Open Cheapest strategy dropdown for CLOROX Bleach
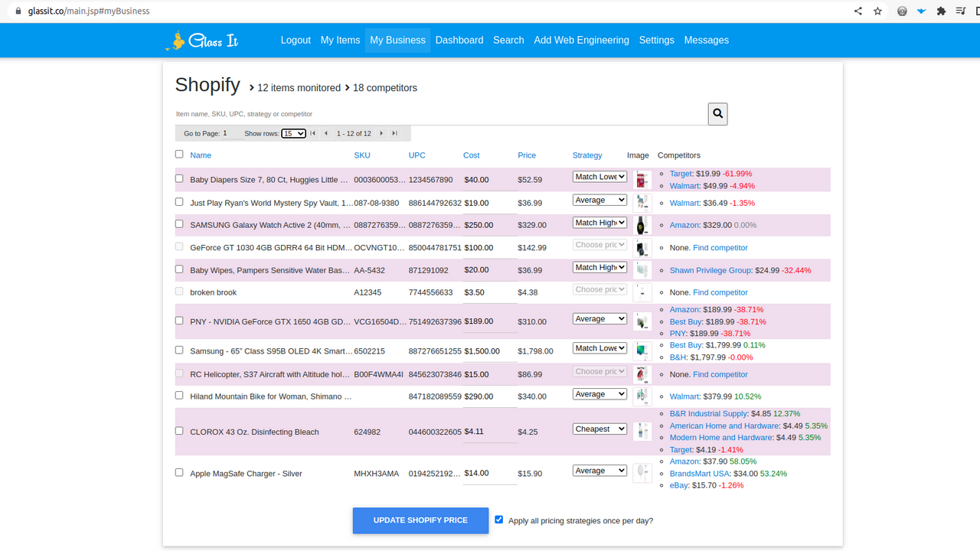 click(599, 429)
